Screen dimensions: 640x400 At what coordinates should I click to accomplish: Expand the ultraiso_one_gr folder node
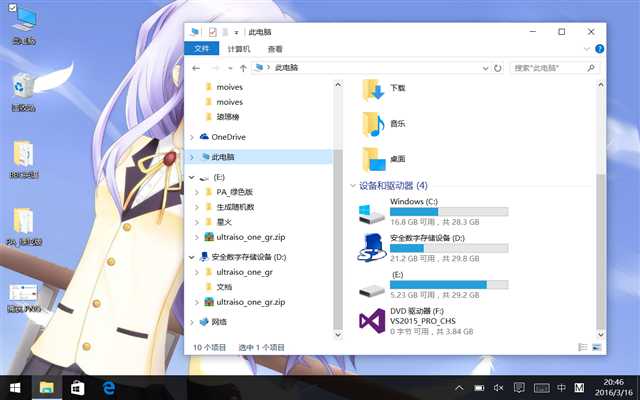tap(197, 272)
